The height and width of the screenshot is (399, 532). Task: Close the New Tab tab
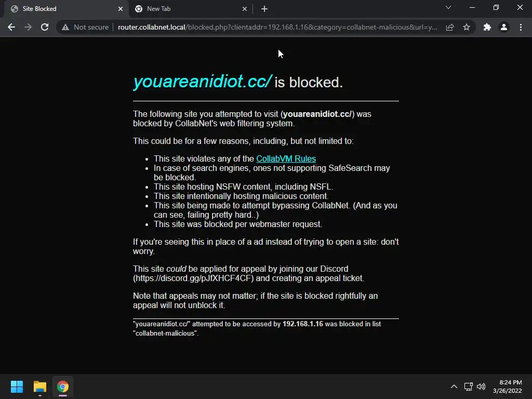[245, 9]
